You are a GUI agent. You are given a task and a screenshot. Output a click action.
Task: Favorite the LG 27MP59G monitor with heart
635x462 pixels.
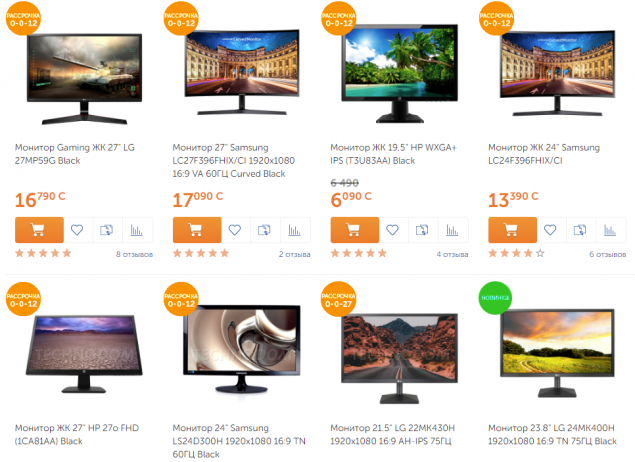coord(77,230)
